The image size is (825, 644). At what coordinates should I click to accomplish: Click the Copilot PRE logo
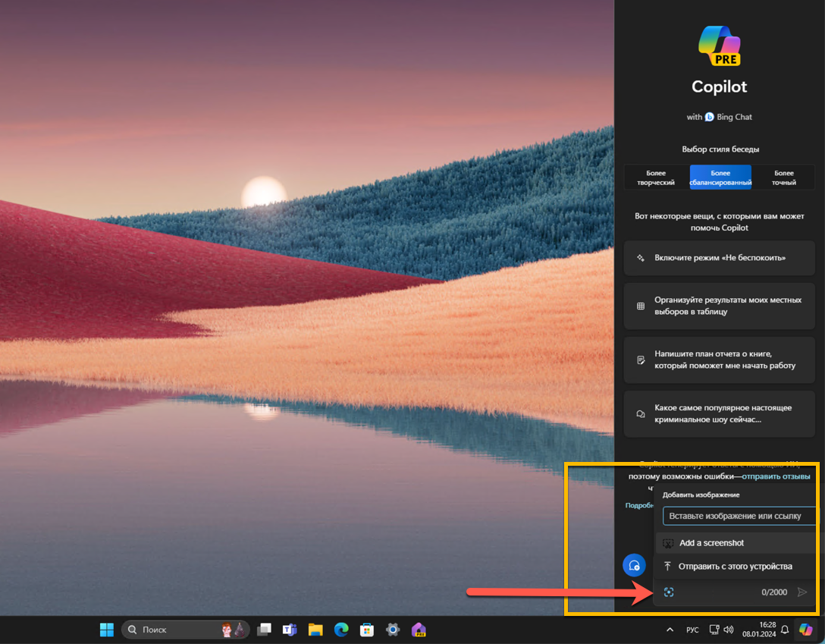pos(720,46)
